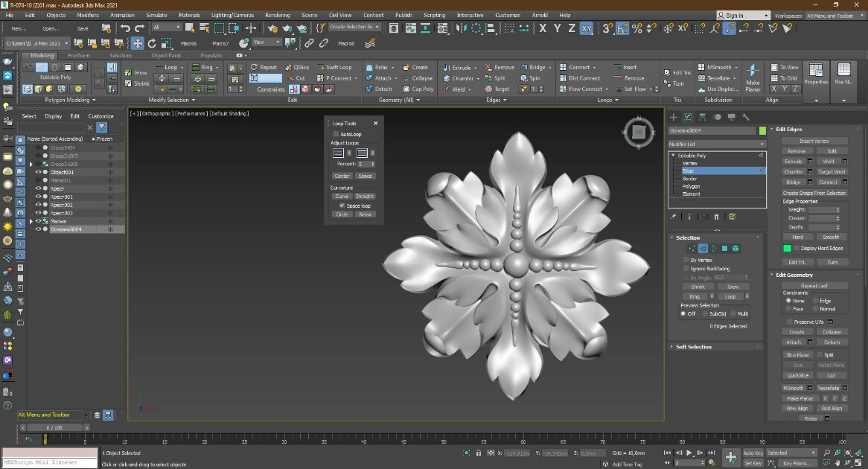Click the Undo arrow in main toolbar
Viewport: 868px width, 469px height.
click(126, 28)
